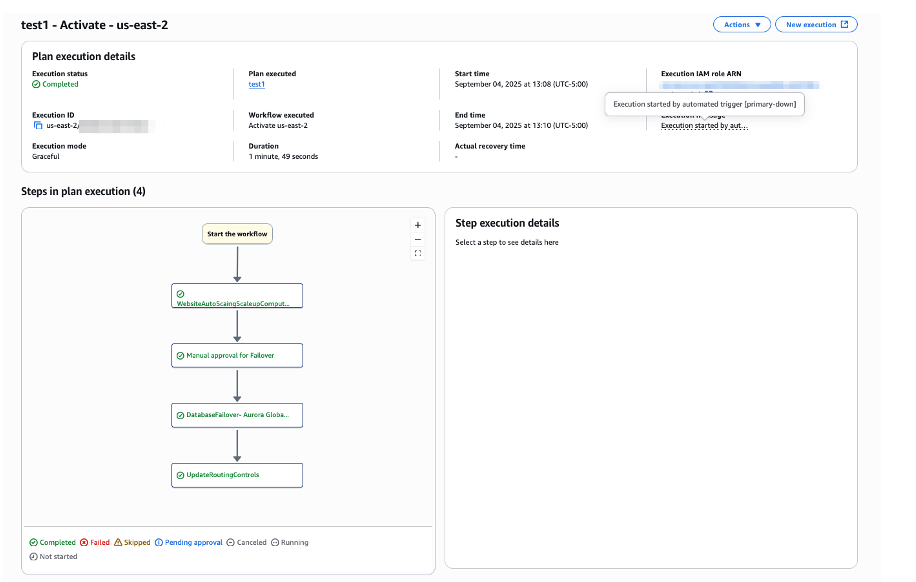Click the New execution button

[x=816, y=24]
